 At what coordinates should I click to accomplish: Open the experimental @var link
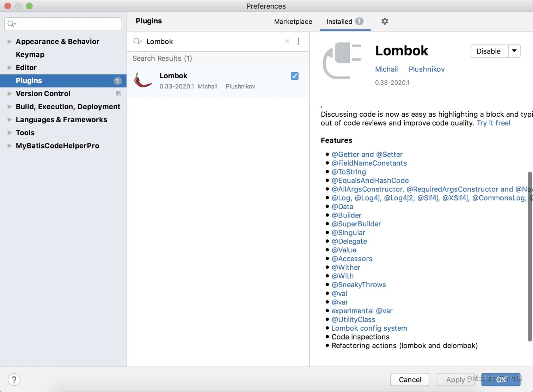click(362, 311)
